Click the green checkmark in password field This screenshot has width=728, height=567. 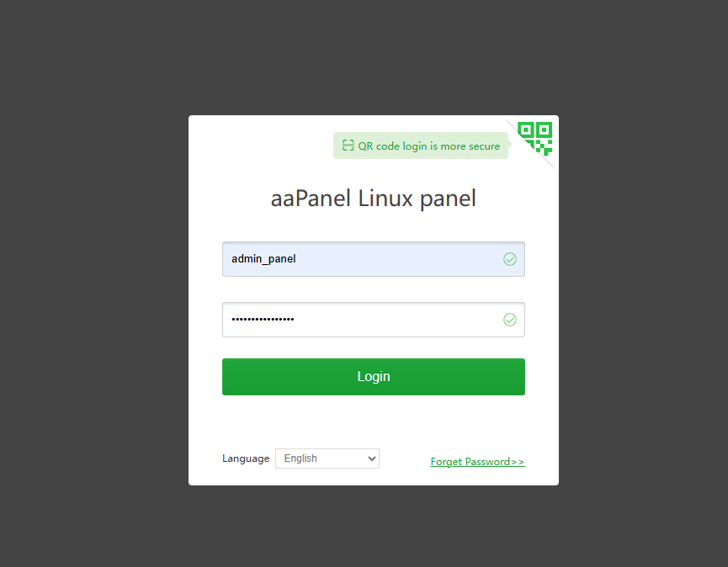click(510, 320)
